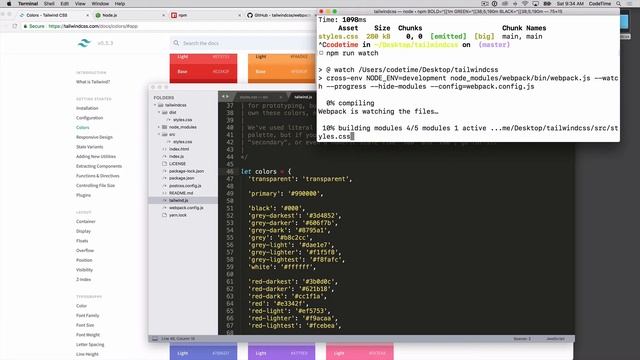Open the Apple menu
640x360 pixels.
coord(9,4)
